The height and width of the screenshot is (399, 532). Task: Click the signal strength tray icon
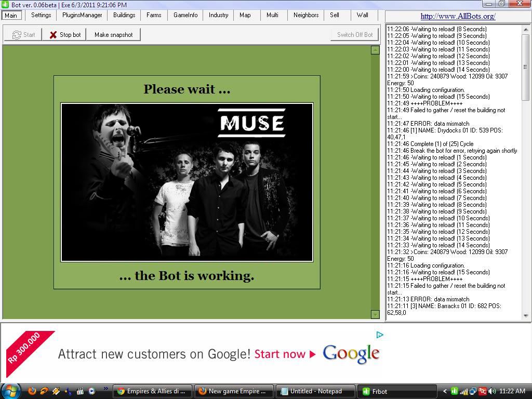coord(464,391)
